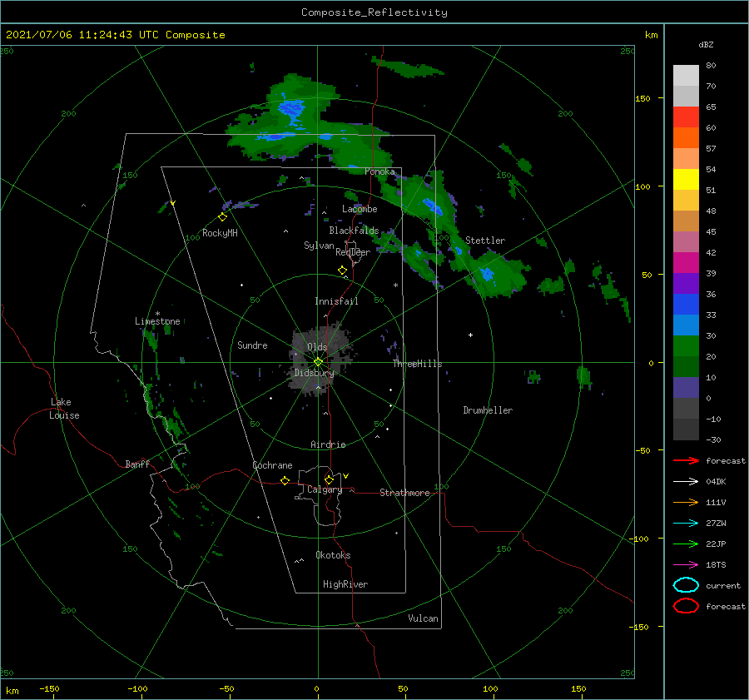This screenshot has width=749, height=700.
Task: Click the Cochrane town label
Action: coord(272,465)
